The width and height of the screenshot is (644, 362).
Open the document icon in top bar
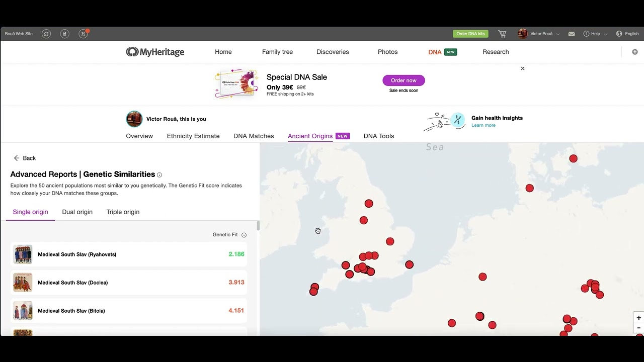click(64, 34)
